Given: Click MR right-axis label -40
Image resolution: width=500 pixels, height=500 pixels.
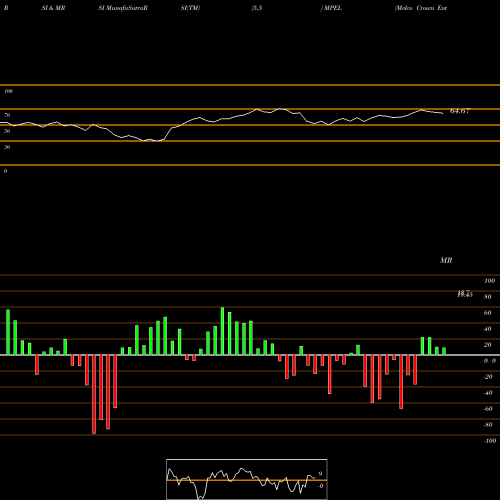Looking at the screenshot, I should pyautogui.click(x=488, y=393).
